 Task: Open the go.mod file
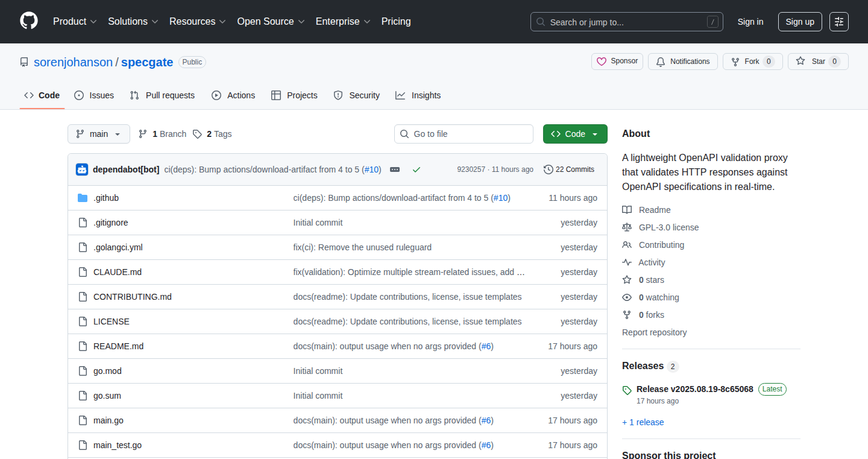coord(107,371)
